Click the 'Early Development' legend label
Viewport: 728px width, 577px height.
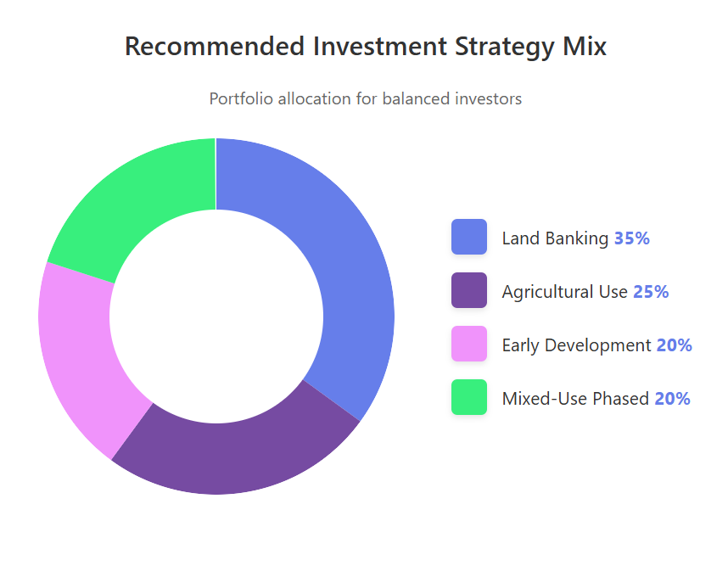(576, 345)
